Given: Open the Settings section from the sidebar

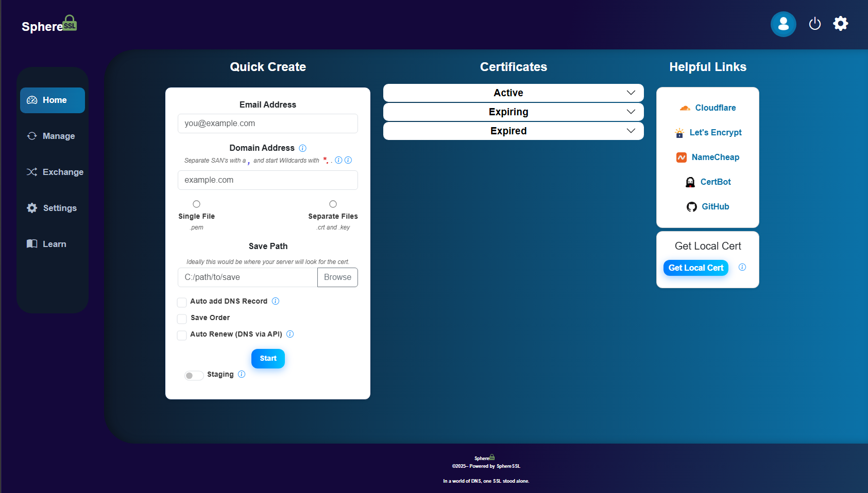Looking at the screenshot, I should [31, 208].
